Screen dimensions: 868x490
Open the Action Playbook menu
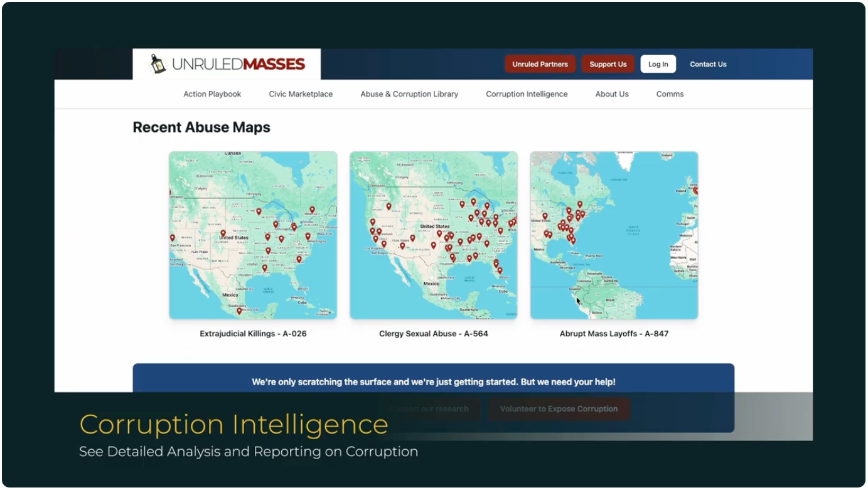pos(212,94)
